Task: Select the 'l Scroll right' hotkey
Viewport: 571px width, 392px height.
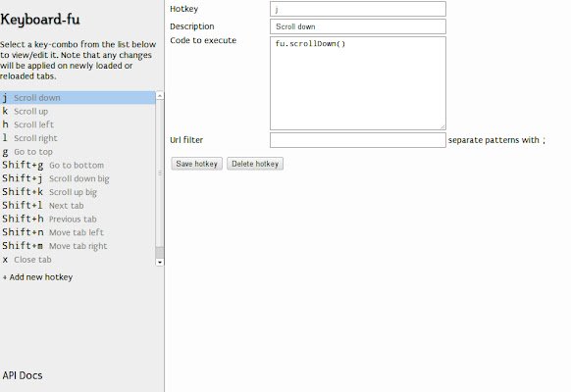Action: [x=78, y=138]
